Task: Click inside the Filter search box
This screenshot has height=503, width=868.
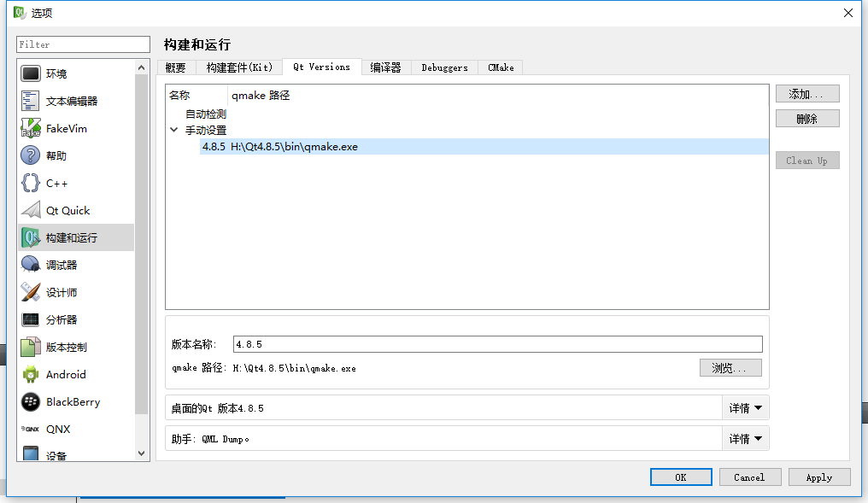Action: [x=83, y=44]
